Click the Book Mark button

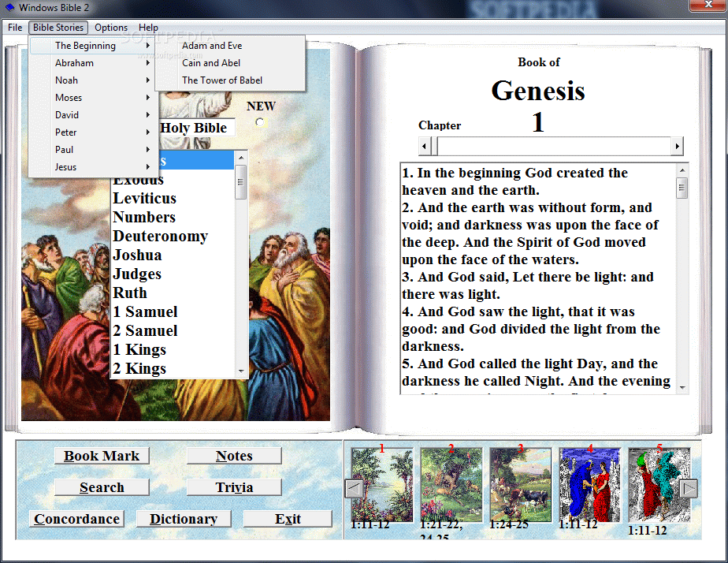[102, 456]
